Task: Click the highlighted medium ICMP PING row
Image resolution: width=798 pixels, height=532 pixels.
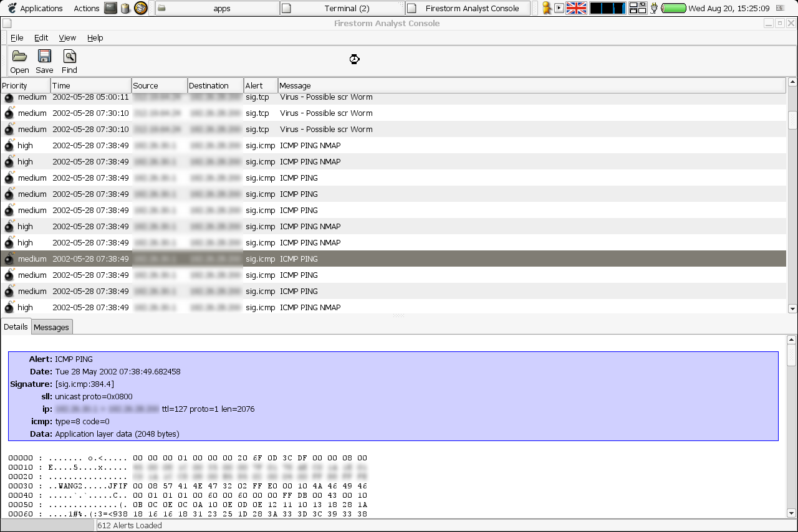Action: click(393, 259)
